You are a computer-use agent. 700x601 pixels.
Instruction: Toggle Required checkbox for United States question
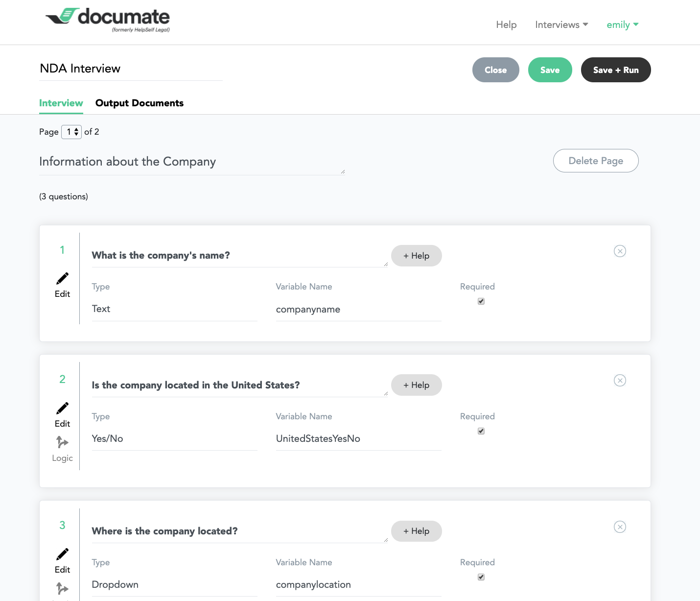click(481, 431)
